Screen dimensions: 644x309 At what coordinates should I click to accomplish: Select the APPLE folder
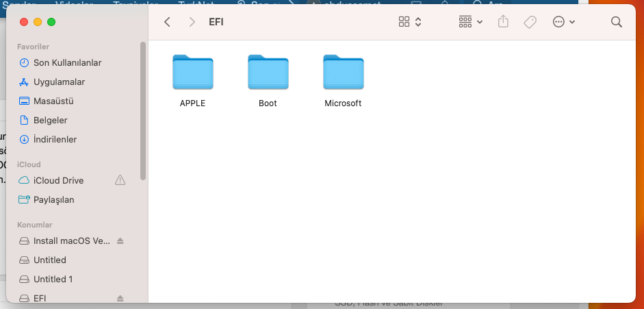tap(192, 72)
